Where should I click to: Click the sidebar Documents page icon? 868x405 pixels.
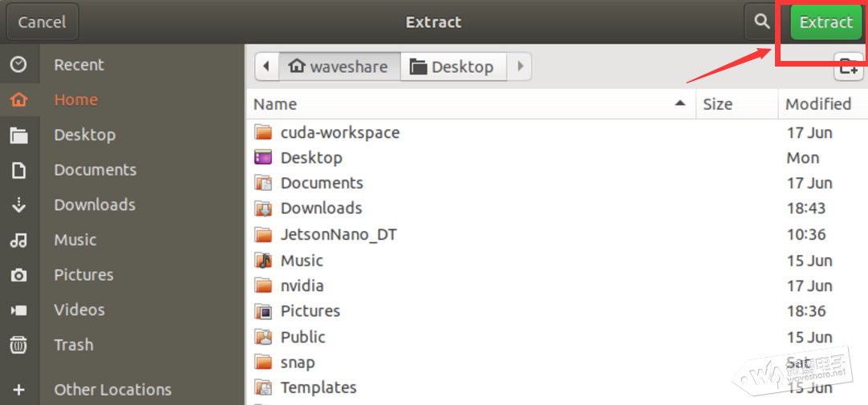(x=18, y=170)
